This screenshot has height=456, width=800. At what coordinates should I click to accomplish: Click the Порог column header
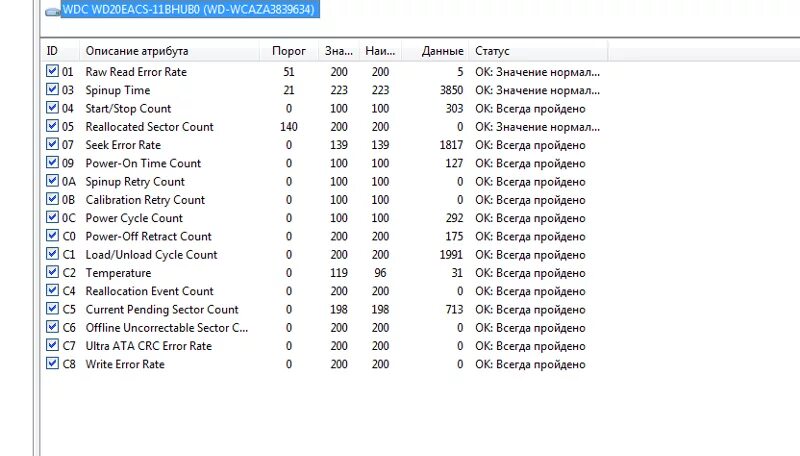coord(289,51)
